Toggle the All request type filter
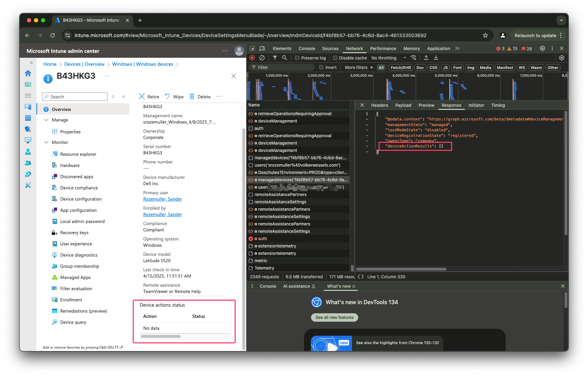The image size is (588, 377). pyautogui.click(x=381, y=68)
